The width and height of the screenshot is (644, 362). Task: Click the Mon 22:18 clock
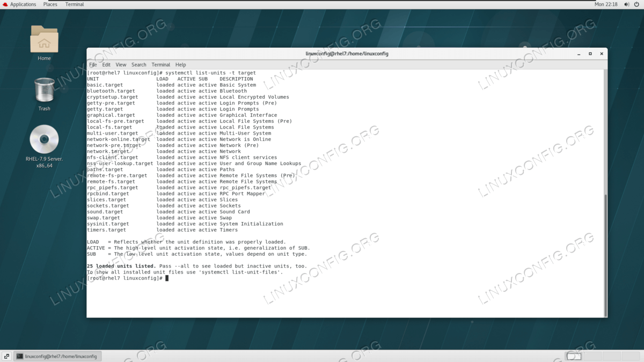[606, 4]
